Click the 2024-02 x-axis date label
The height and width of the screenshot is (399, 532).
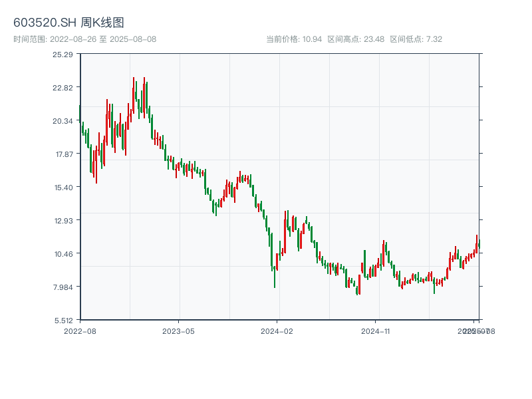pos(277,331)
